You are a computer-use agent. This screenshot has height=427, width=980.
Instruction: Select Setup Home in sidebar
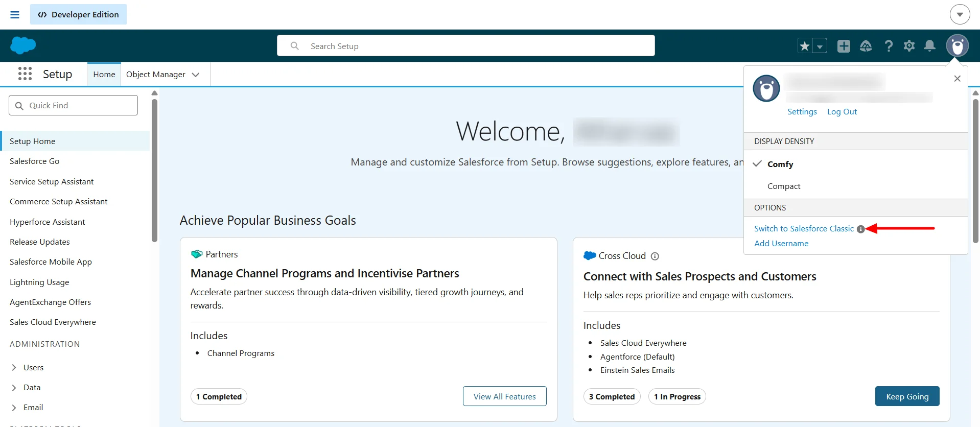pyautogui.click(x=75, y=141)
